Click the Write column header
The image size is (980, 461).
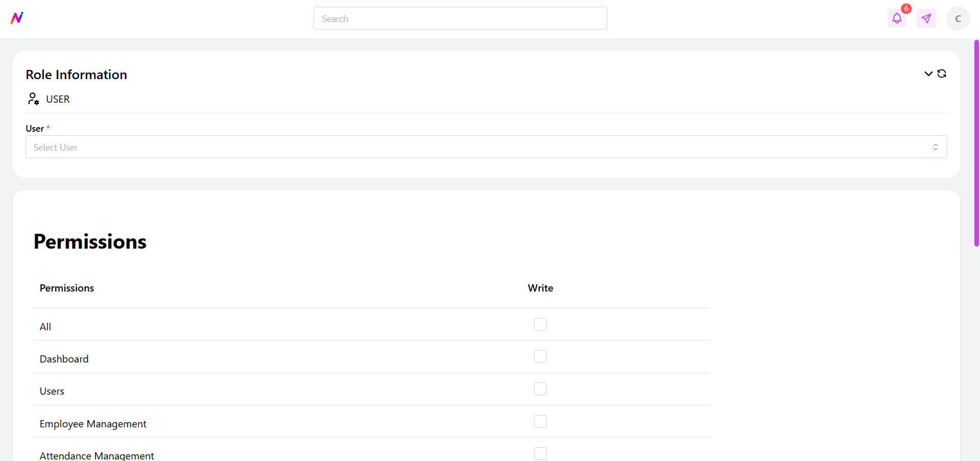[x=540, y=288]
